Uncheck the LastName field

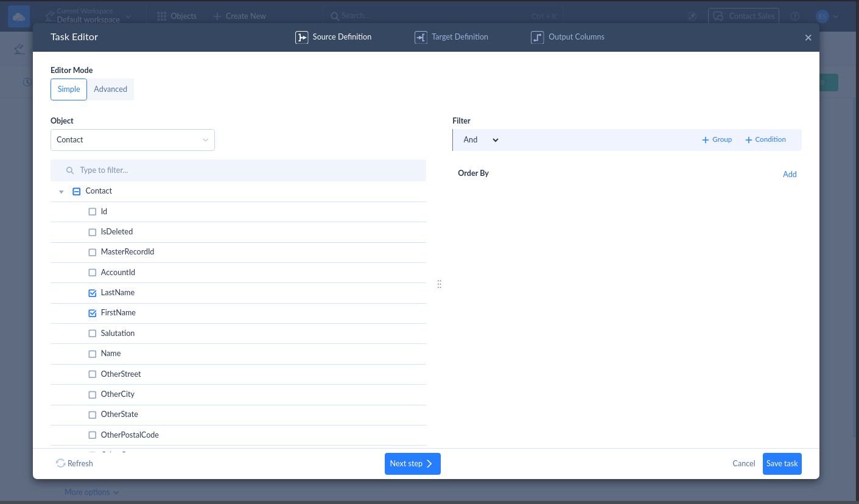click(x=92, y=293)
